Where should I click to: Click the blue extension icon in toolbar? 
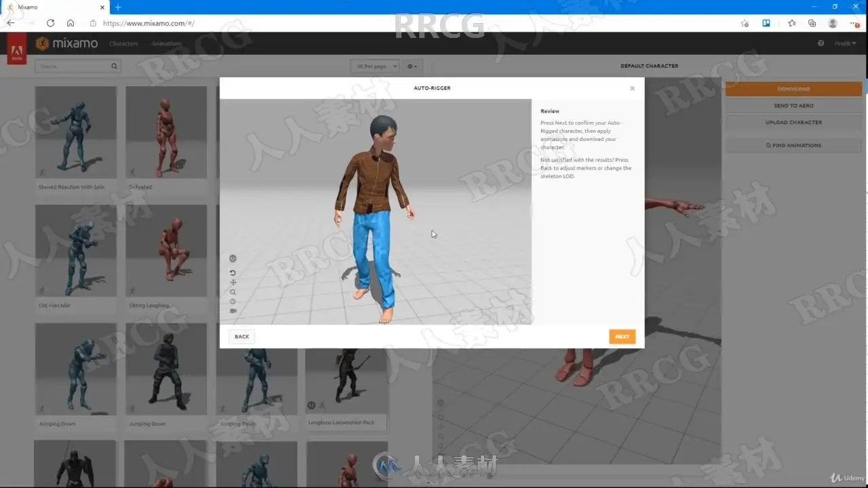[766, 23]
